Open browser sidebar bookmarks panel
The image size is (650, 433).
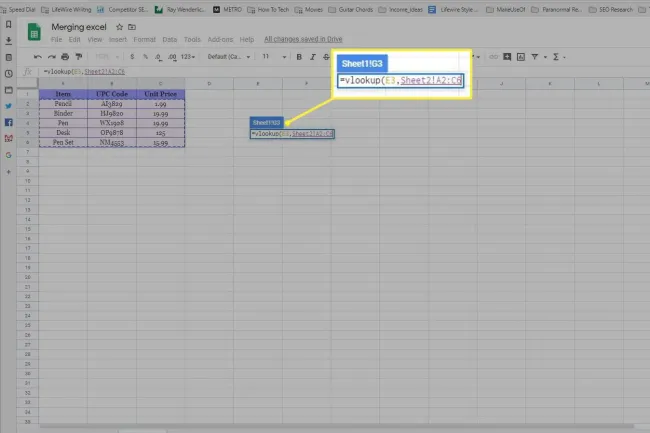8,25
